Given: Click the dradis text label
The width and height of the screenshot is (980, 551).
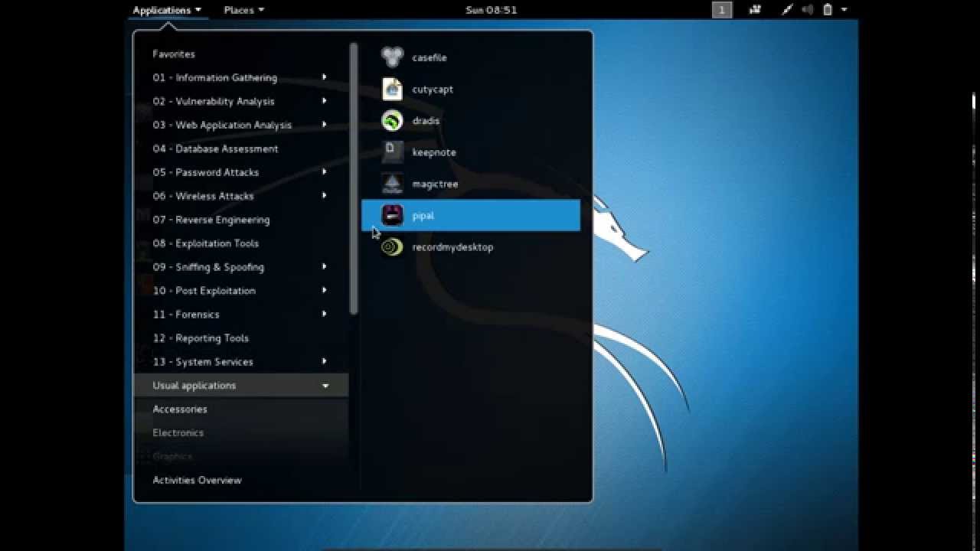Looking at the screenshot, I should click(x=426, y=121).
